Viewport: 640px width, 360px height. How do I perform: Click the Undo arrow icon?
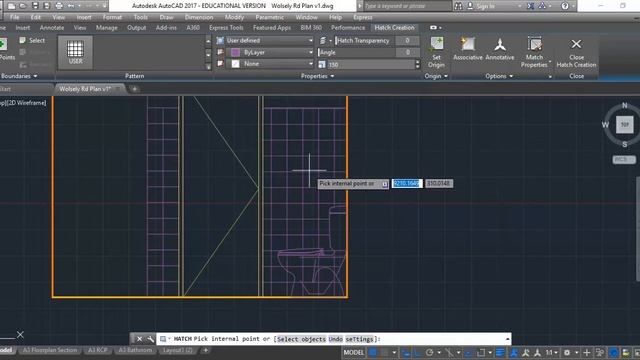pyautogui.click(x=71, y=6)
